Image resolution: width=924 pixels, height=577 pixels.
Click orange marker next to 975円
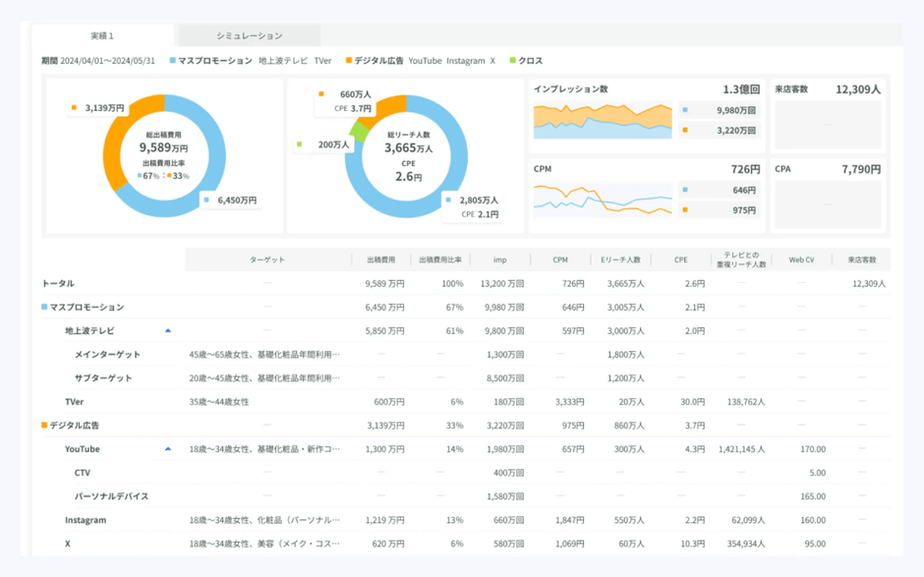[685, 210]
